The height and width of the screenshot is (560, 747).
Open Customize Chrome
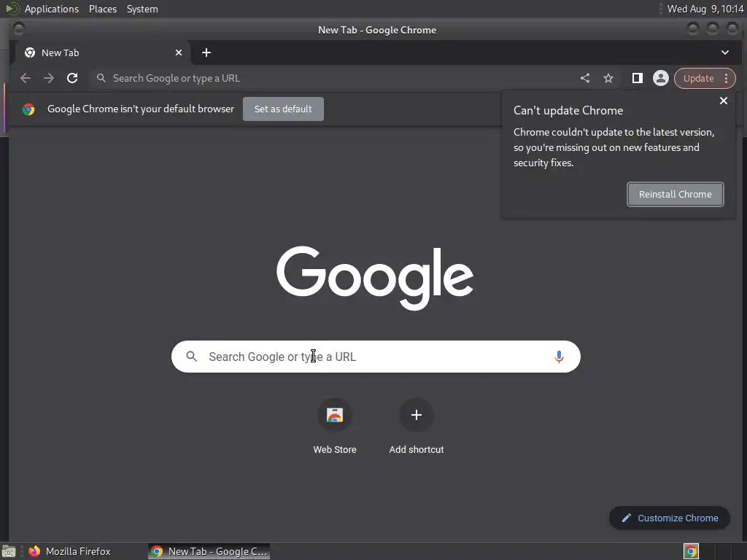point(670,518)
